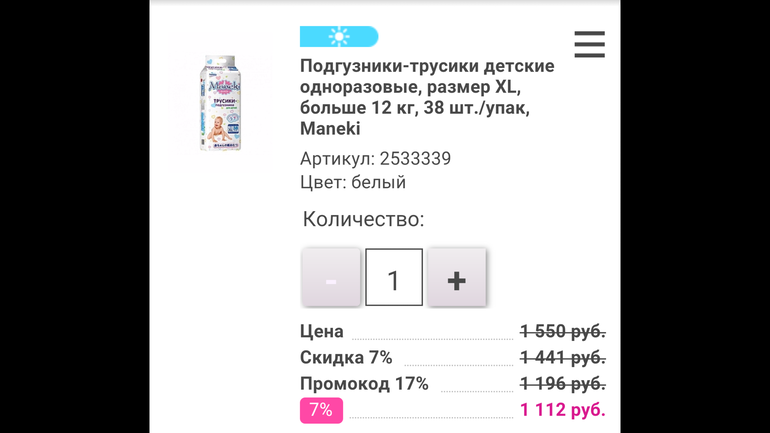The width and height of the screenshot is (770, 433).
Task: Click the final price 1 112 руб.
Action: tap(562, 410)
